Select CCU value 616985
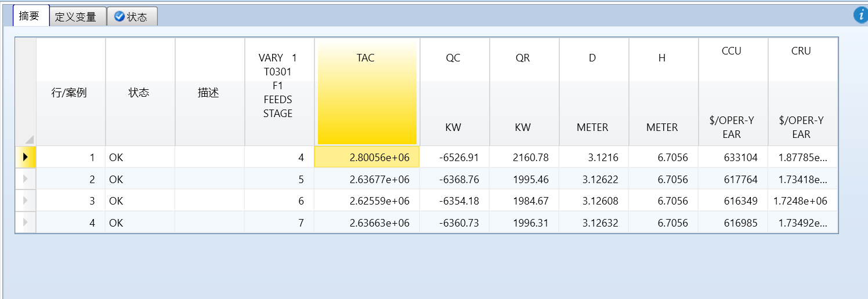868x299 pixels. point(733,222)
